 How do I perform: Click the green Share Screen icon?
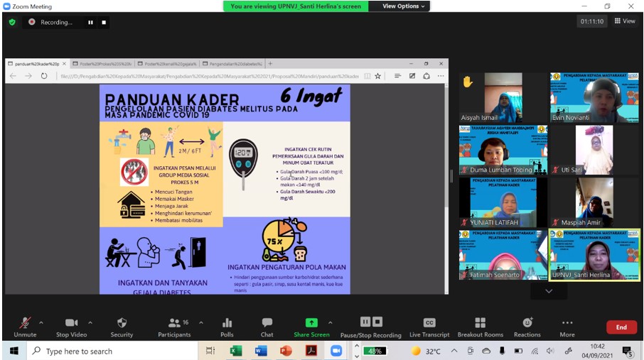[x=311, y=323]
